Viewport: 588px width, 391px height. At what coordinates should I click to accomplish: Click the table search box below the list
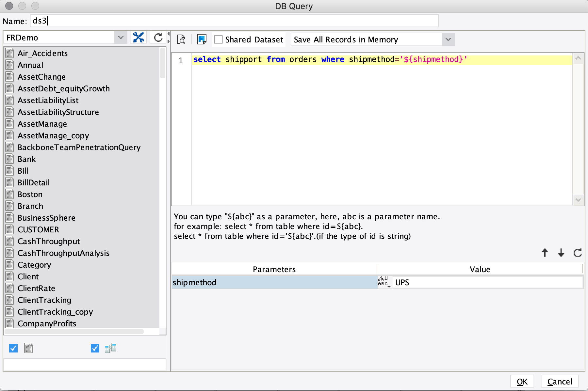point(85,365)
